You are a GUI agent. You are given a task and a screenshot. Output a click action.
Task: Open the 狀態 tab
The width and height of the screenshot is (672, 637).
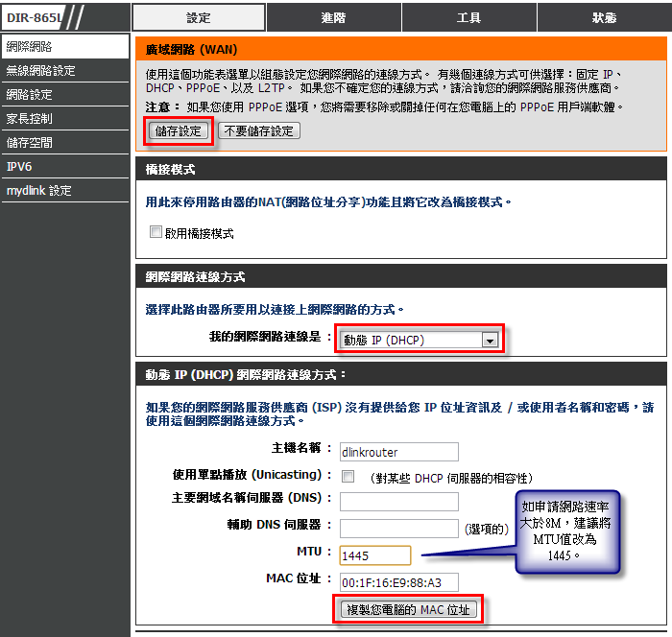click(x=605, y=17)
